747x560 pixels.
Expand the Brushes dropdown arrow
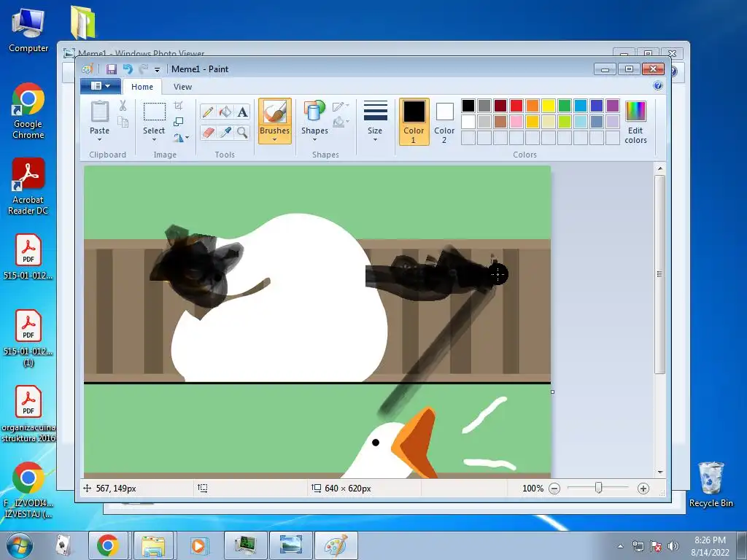(x=275, y=139)
